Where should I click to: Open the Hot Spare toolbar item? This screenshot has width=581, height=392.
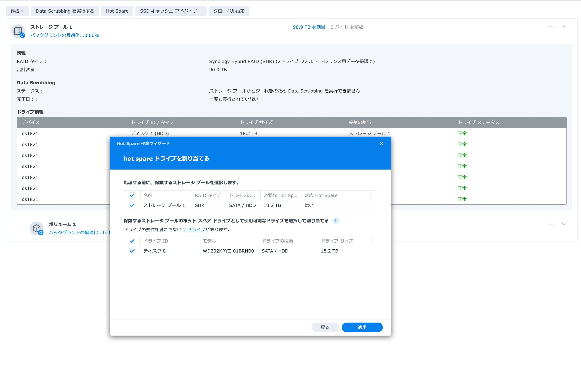(x=117, y=11)
